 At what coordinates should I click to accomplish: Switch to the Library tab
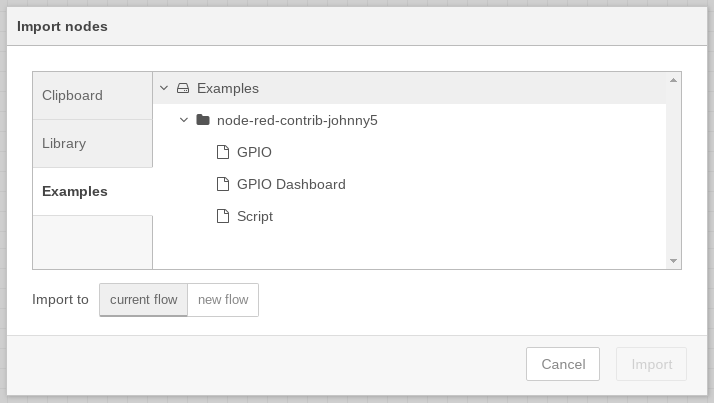[92, 143]
